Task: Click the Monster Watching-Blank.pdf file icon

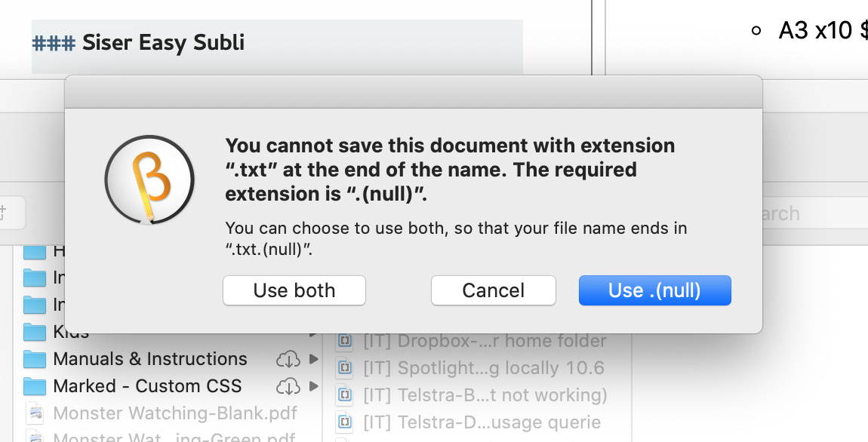Action: click(x=35, y=413)
